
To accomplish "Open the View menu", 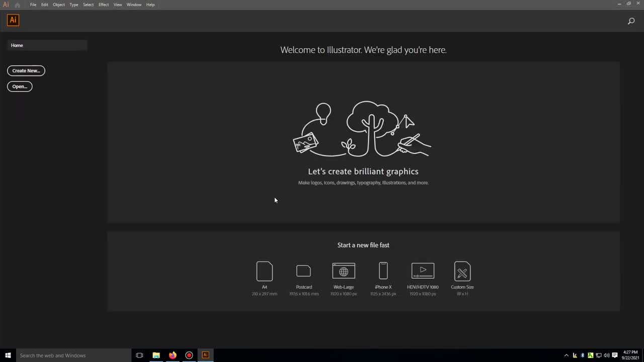I will (118, 5).
